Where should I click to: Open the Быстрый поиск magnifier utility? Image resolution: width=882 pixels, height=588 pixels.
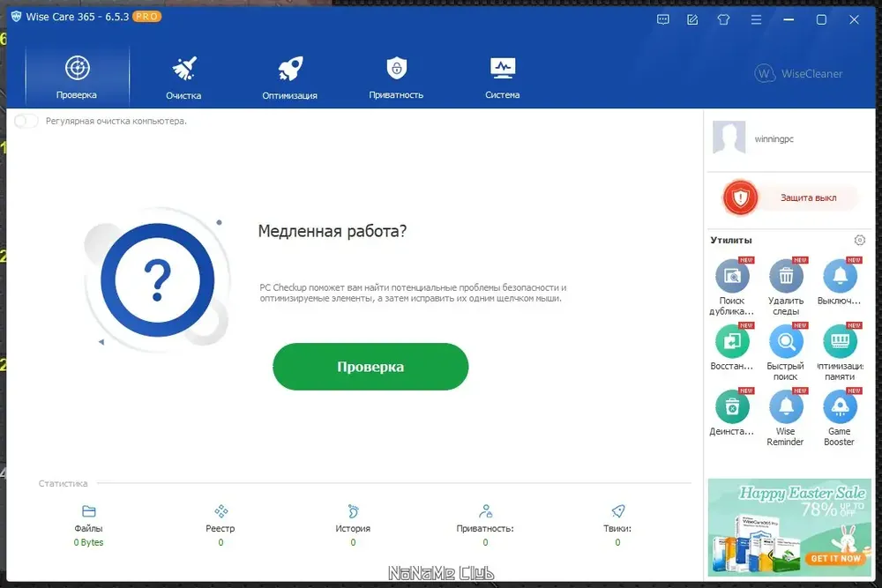[786, 341]
